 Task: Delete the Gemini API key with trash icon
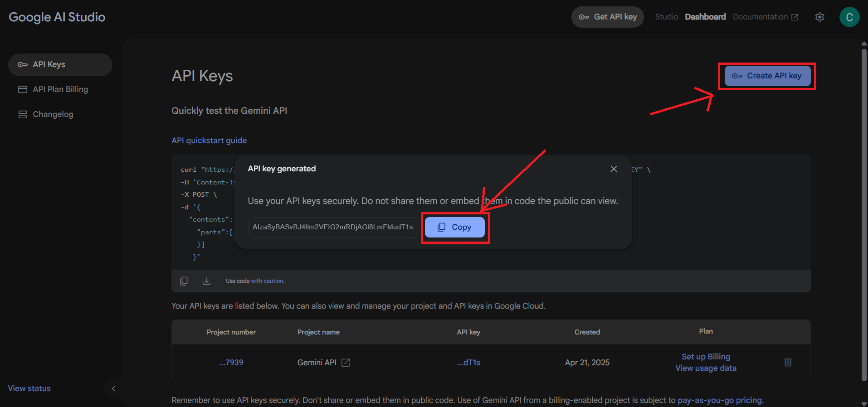(x=788, y=362)
